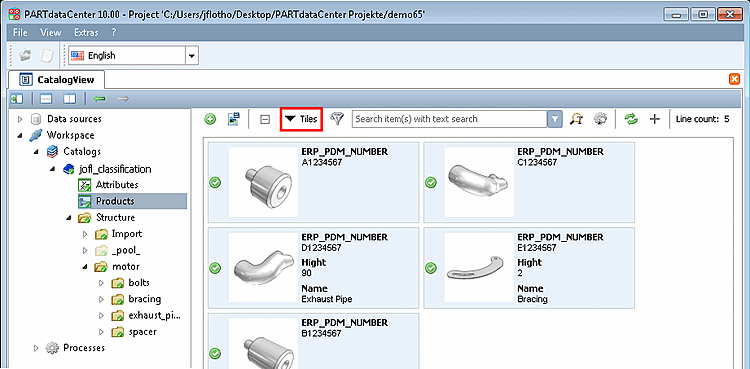The height and width of the screenshot is (369, 750).
Task: Focus the text search input field
Action: [x=449, y=119]
